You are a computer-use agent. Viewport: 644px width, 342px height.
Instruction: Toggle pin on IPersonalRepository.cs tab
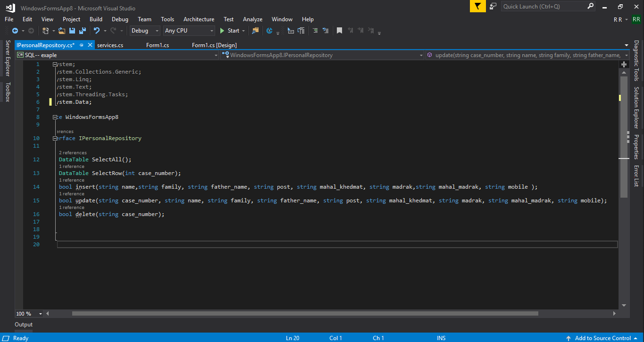[81, 45]
